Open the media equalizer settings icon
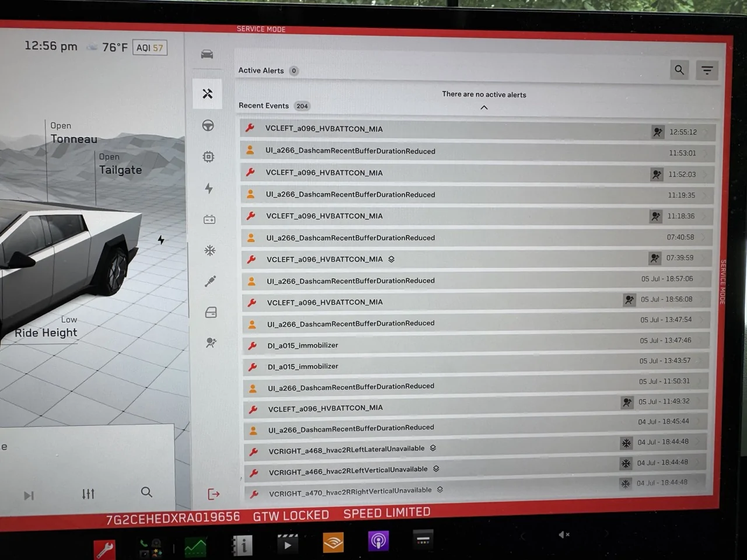This screenshot has width=747, height=560. pos(88,494)
